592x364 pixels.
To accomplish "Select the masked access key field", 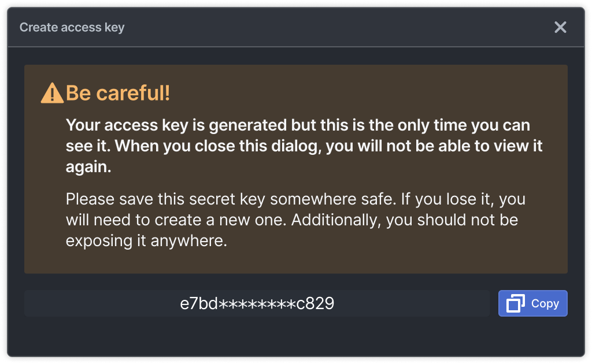I will (257, 303).
